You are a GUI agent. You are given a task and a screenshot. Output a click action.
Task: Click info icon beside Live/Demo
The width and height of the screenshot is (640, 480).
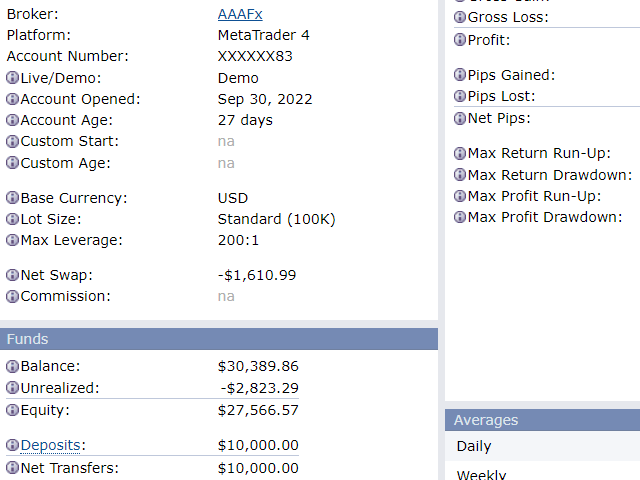12,78
